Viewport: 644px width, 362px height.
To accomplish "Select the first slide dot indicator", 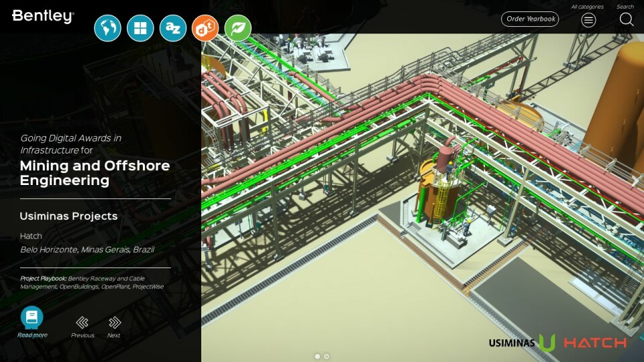I will pyautogui.click(x=317, y=356).
